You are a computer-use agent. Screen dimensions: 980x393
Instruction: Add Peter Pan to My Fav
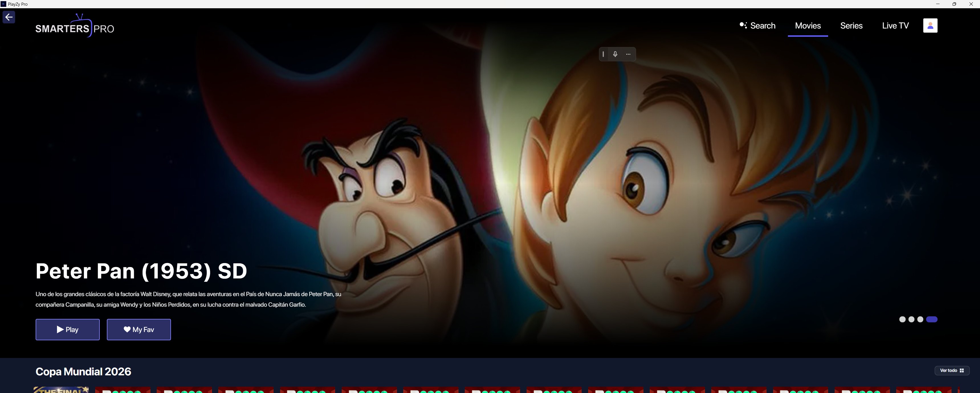[x=139, y=329]
